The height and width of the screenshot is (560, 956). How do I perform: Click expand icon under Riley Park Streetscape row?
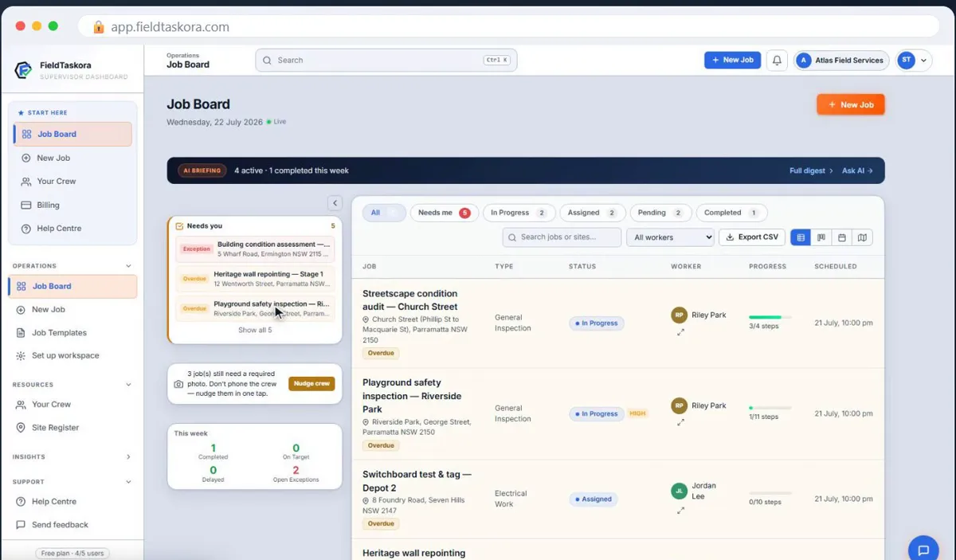coord(680,332)
